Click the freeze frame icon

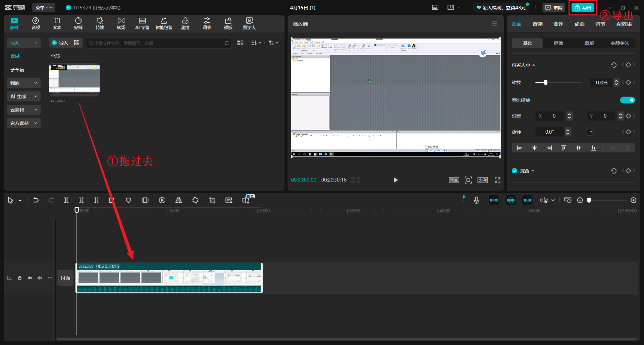[145, 200]
